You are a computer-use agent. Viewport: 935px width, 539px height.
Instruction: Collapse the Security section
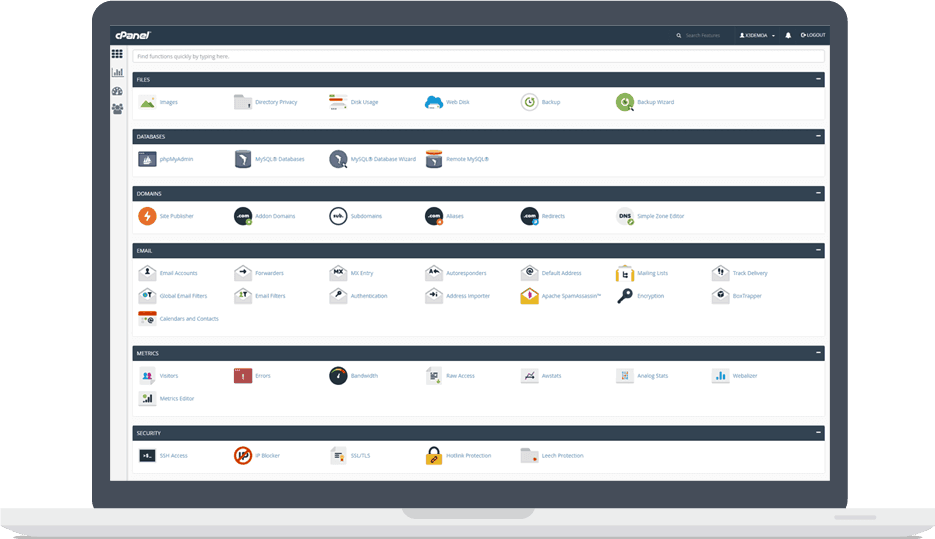coord(818,433)
